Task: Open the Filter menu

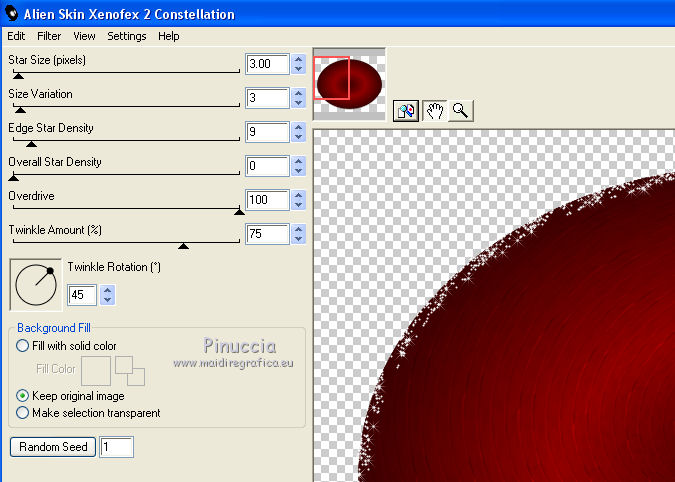Action: pyautogui.click(x=49, y=36)
